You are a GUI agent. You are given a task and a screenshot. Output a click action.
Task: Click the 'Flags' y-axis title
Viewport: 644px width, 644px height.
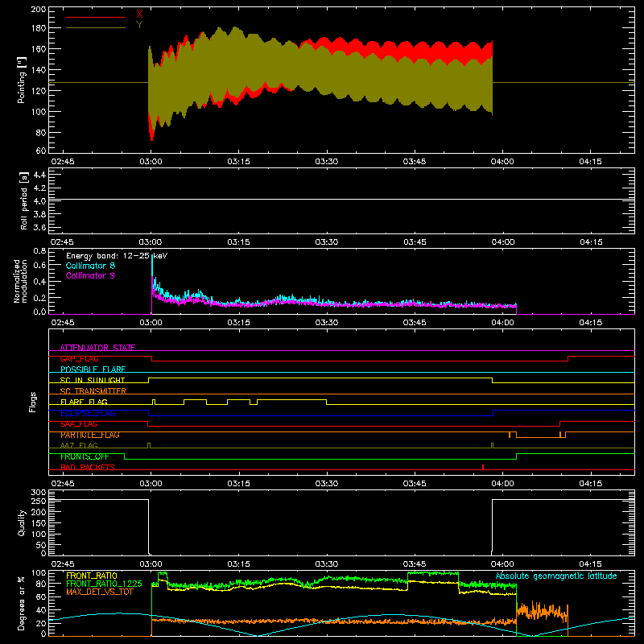click(32, 402)
